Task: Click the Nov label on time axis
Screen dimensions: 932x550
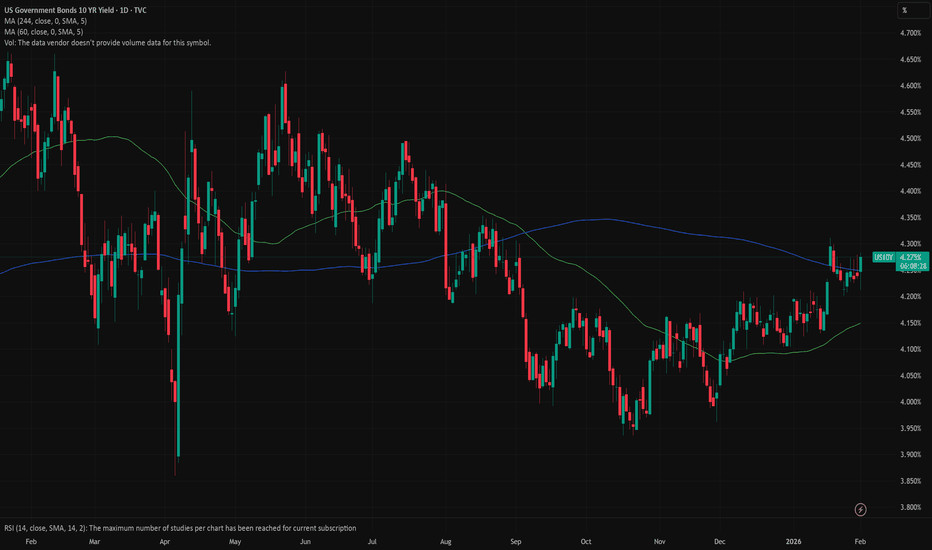Action: pos(658,539)
